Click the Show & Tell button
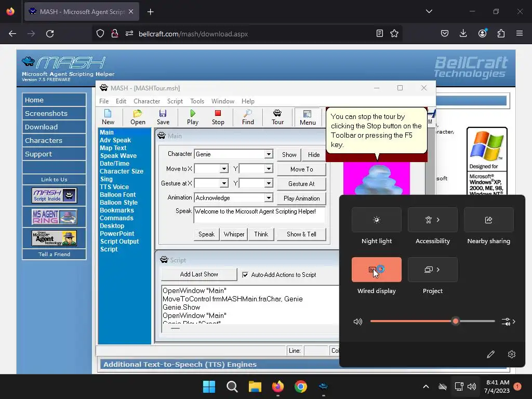 click(x=301, y=234)
